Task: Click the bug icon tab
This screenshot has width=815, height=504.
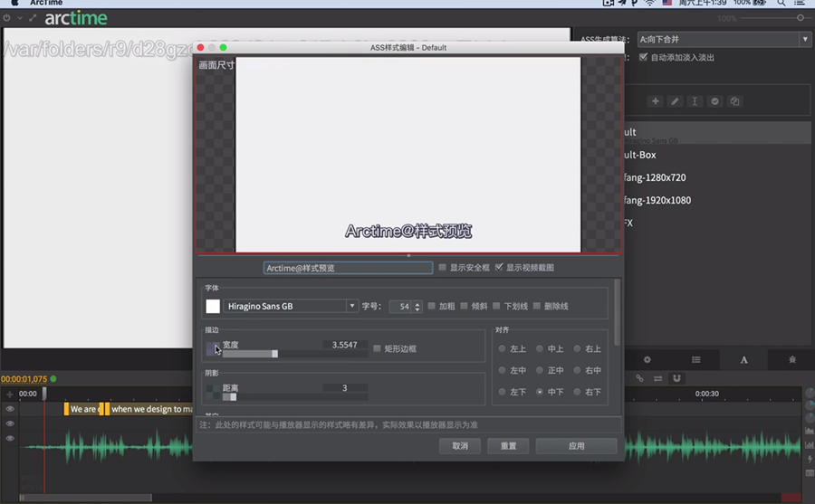Action: point(792,360)
